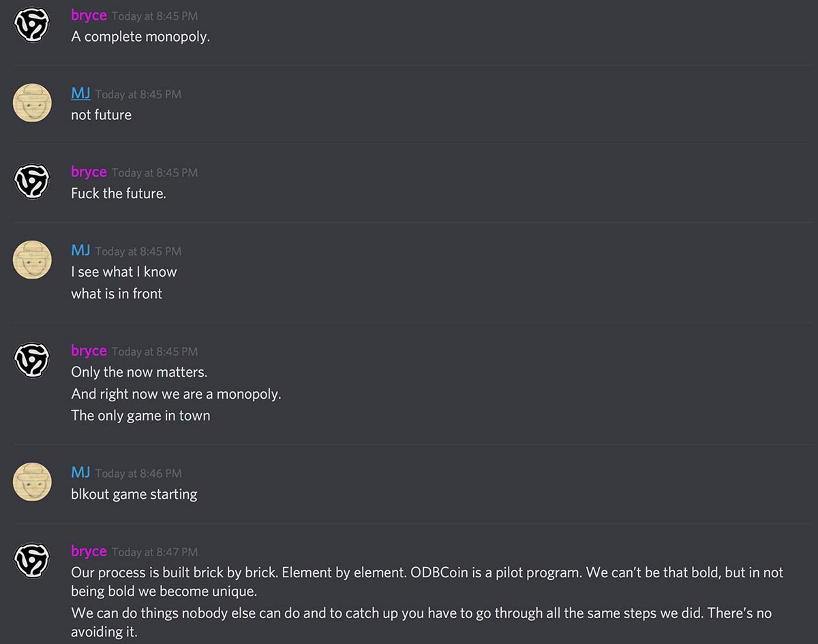Click bryce username above "Fuck the future."

tap(89, 172)
